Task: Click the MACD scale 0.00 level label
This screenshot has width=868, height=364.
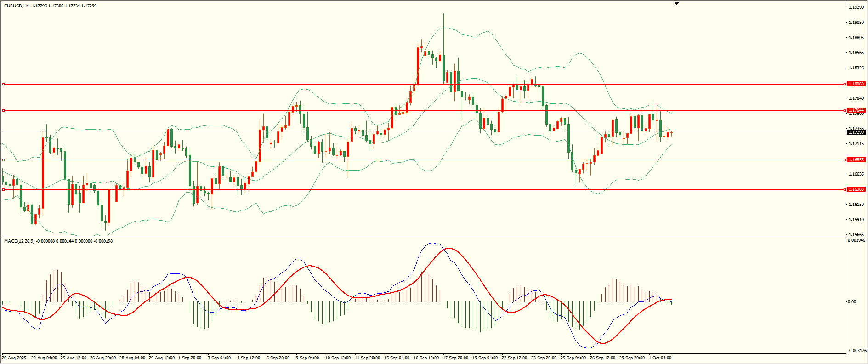Action: (x=852, y=302)
